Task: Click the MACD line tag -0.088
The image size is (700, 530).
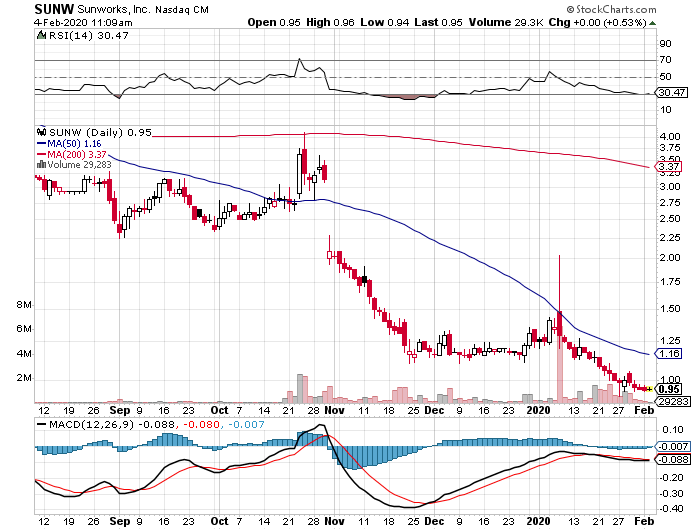Action: pos(674,459)
